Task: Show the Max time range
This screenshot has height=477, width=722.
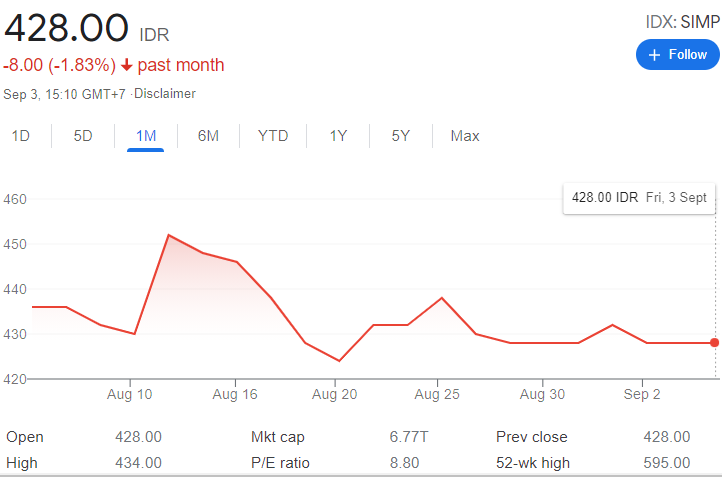Action: click(x=465, y=136)
